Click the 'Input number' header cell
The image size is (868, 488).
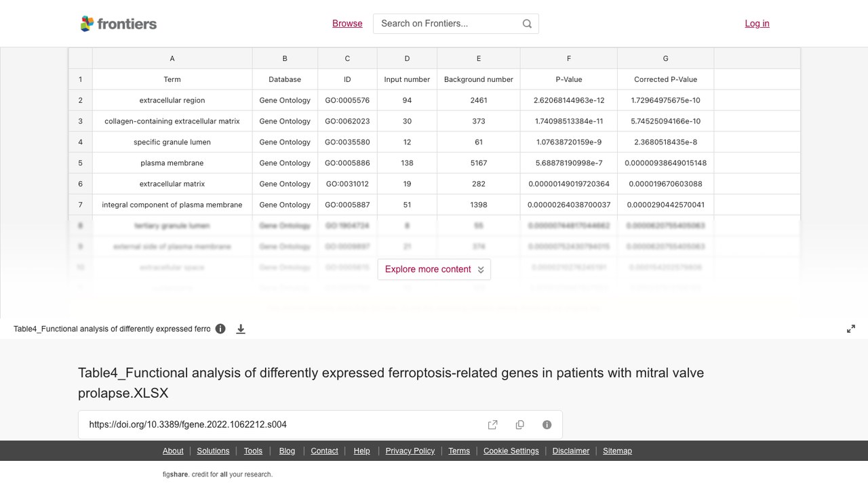[407, 79]
